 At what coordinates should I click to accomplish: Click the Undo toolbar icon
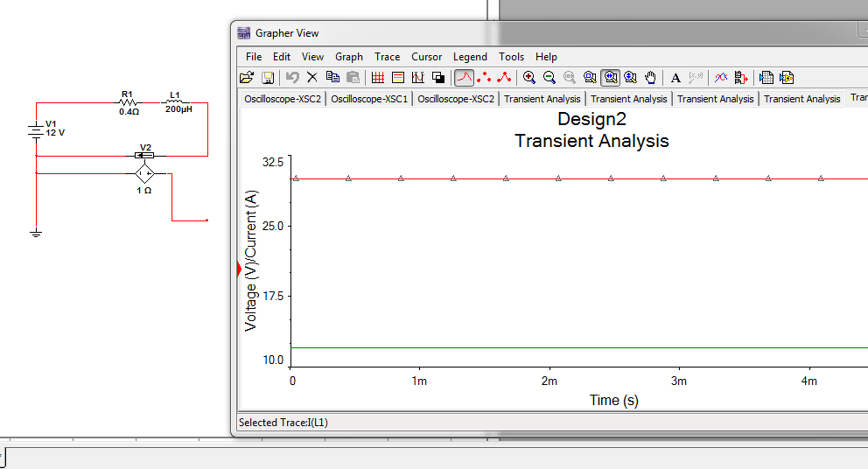pos(292,78)
